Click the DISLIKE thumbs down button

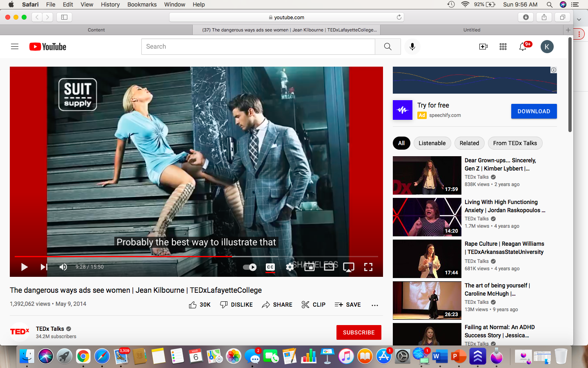[236, 305]
